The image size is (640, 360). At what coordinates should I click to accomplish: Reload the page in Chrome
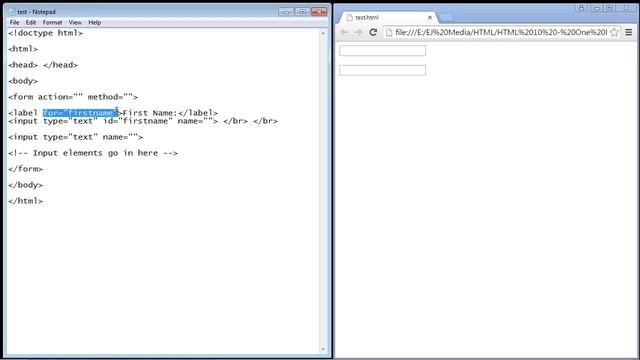pyautogui.click(x=373, y=32)
